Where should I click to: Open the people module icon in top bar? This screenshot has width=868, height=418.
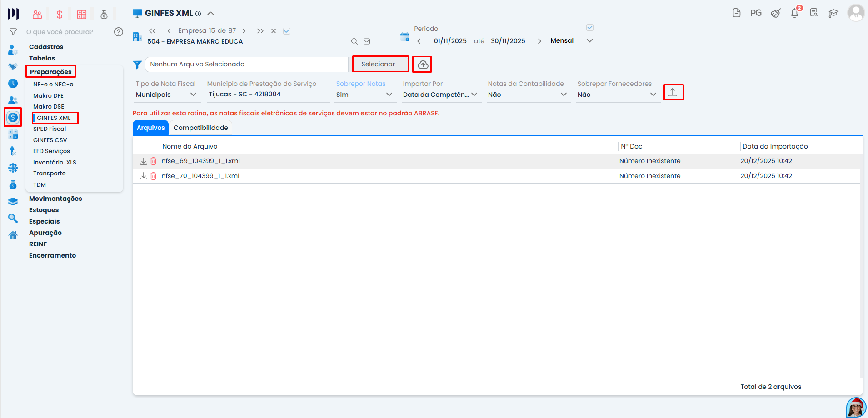click(x=37, y=15)
